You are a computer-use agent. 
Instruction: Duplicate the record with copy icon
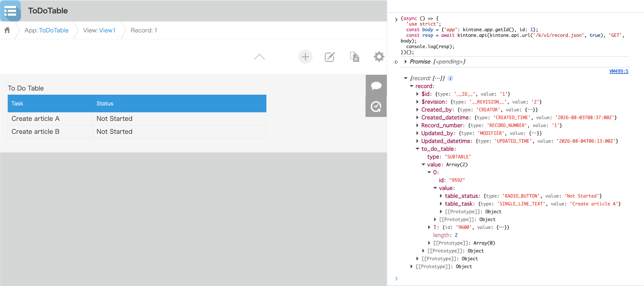click(x=355, y=57)
